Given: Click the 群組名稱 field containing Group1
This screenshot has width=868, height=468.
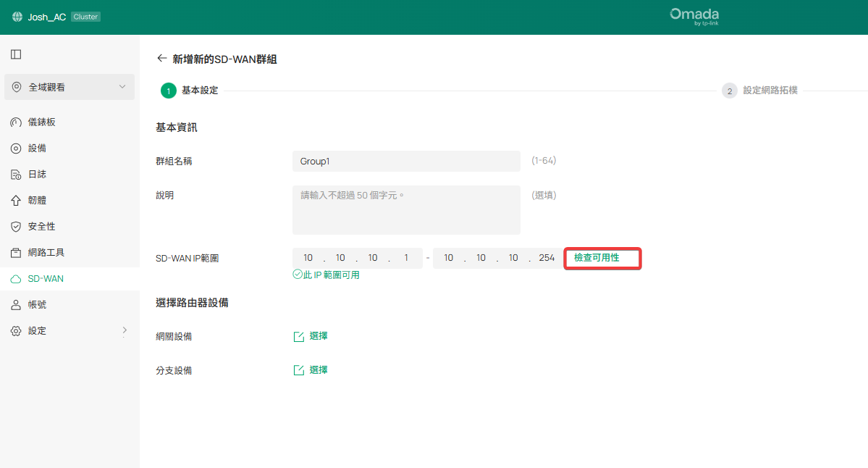Looking at the screenshot, I should 406,162.
